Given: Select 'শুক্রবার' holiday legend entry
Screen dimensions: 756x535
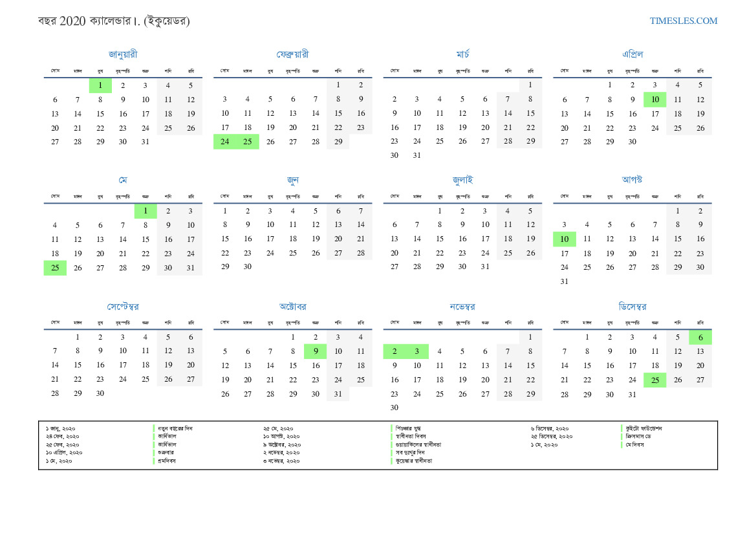Looking at the screenshot, I should pos(167,453).
